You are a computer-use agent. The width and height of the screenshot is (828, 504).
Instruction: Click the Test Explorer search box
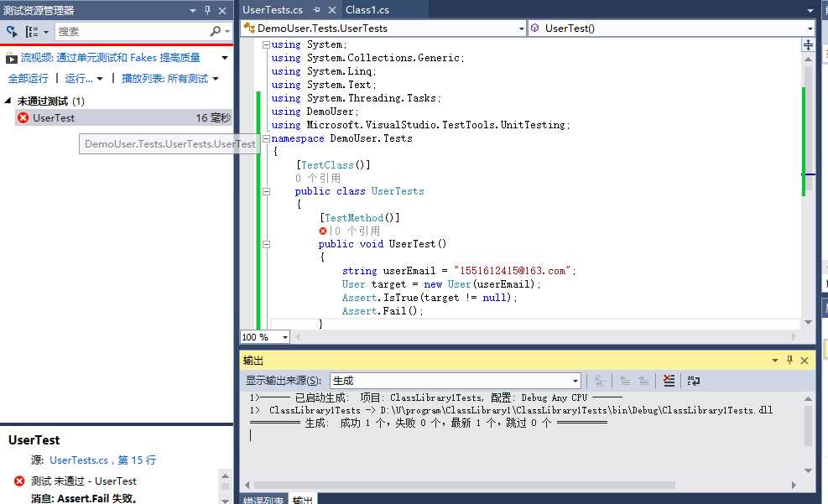(x=132, y=32)
